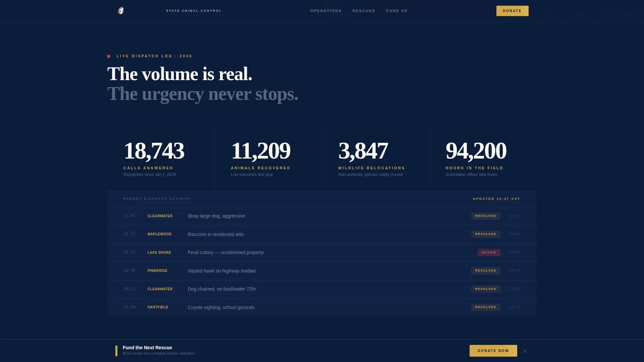The height and width of the screenshot is (362, 644).
Task: Click the Lake Shore location label
Action: 159,253
